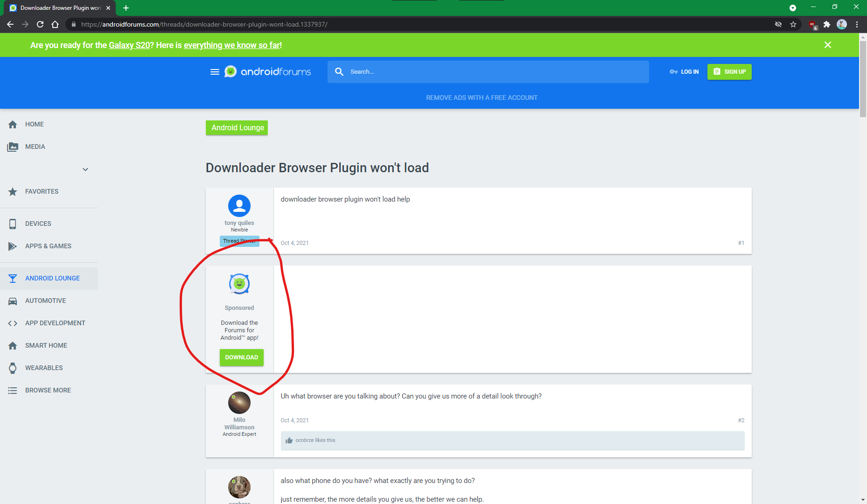
Task: Open Milo Williamson's avatar
Action: click(239, 403)
